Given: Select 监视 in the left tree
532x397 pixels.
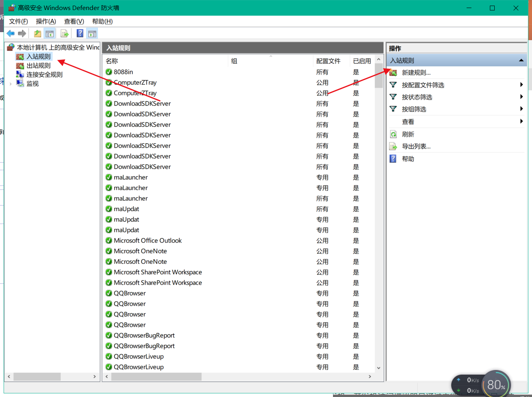Looking at the screenshot, I should (32, 83).
